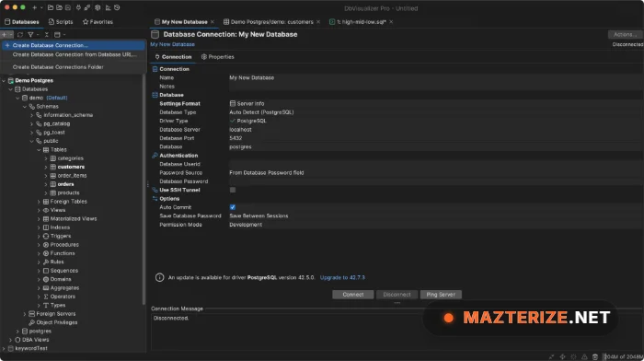This screenshot has width=644, height=361.
Task: Click the plug connect icon in the top toolbar
Action: point(78,7)
